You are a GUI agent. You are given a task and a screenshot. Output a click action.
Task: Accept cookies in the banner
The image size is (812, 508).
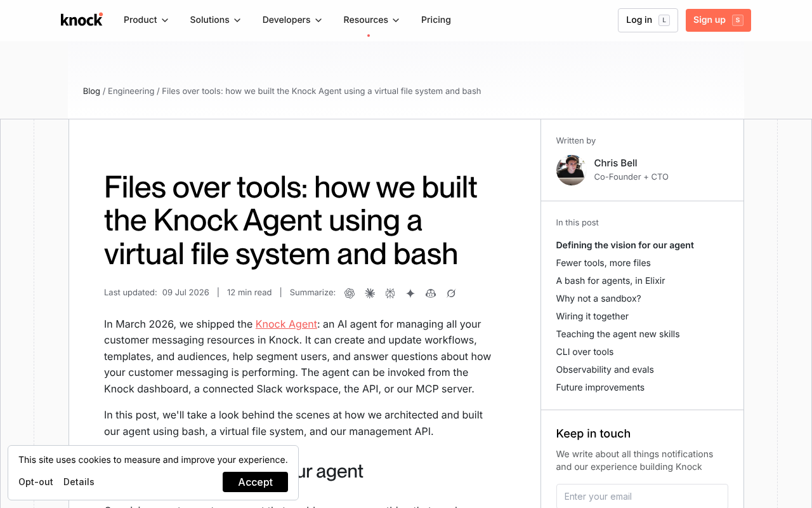coord(255,482)
